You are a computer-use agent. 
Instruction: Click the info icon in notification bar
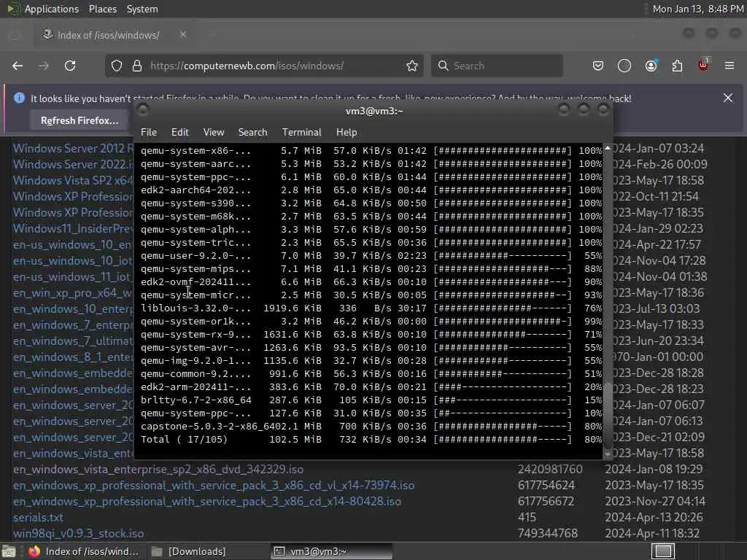[19, 98]
